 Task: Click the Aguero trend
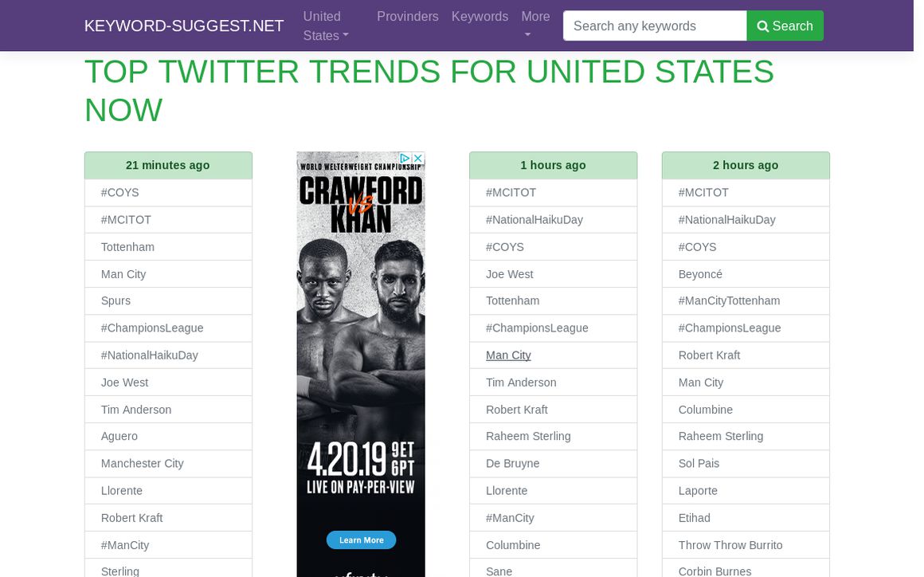pos(119,437)
